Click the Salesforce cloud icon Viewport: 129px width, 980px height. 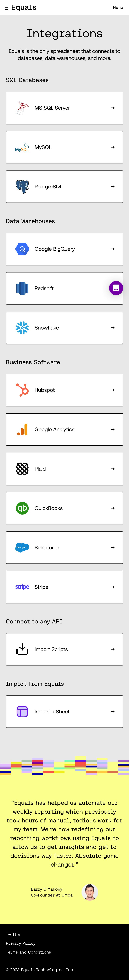(22, 547)
